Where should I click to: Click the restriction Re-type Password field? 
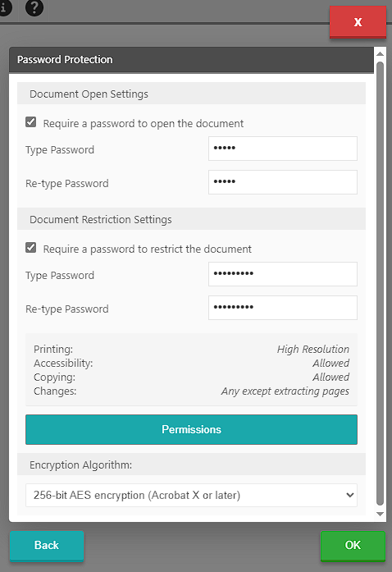point(283,308)
